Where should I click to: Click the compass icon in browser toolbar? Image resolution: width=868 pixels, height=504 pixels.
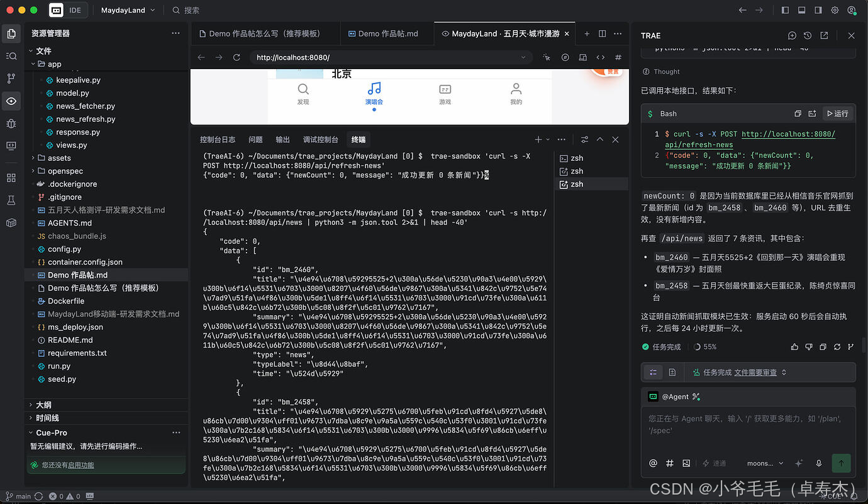tap(565, 57)
